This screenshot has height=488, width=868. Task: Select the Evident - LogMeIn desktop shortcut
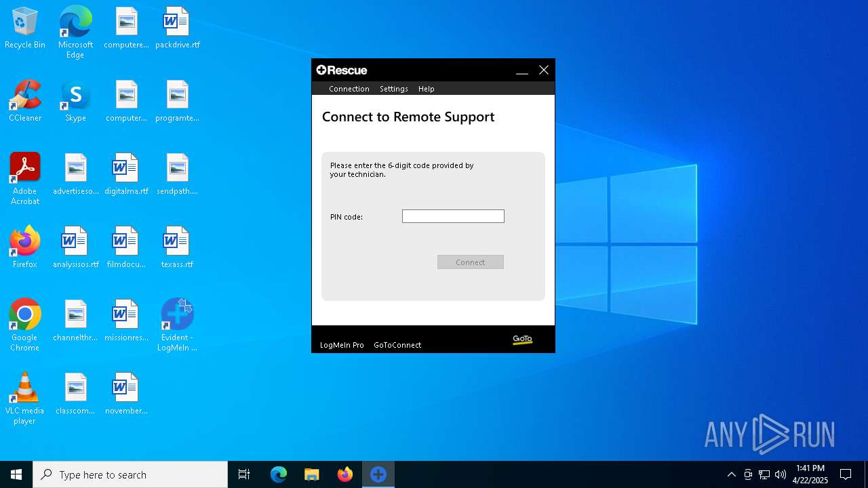[x=177, y=325]
